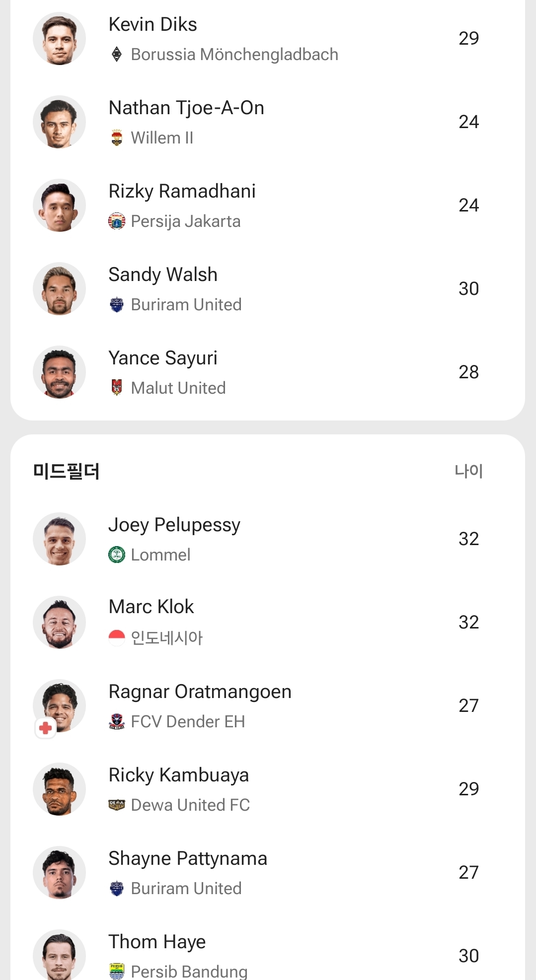The image size is (536, 980).
Task: Open Kevin Diks player photo
Action: [x=59, y=39]
